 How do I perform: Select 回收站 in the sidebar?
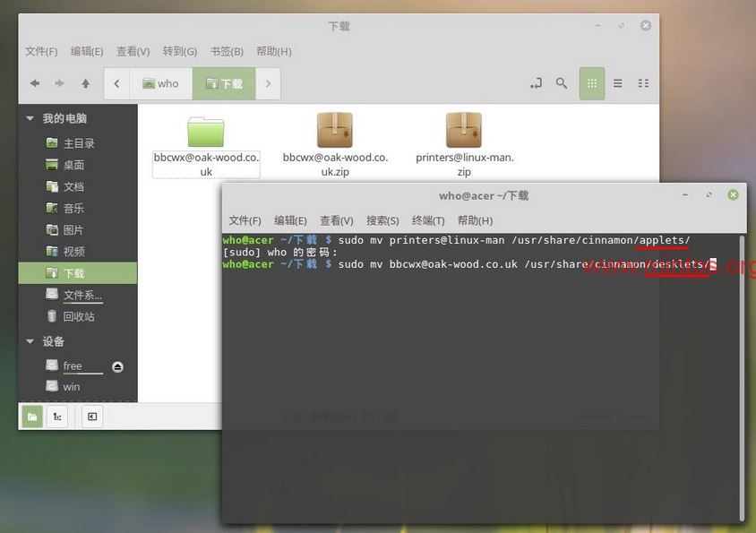(x=78, y=316)
